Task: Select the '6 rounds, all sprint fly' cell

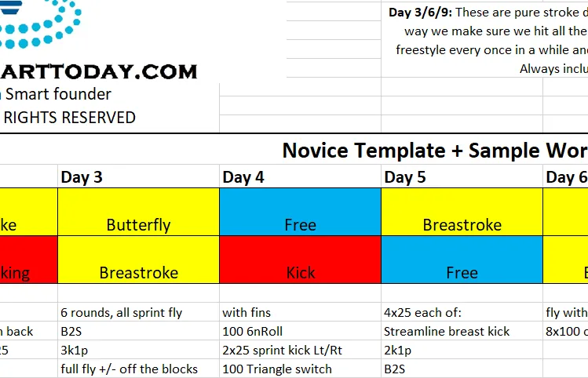Action: pyautogui.click(x=138, y=312)
